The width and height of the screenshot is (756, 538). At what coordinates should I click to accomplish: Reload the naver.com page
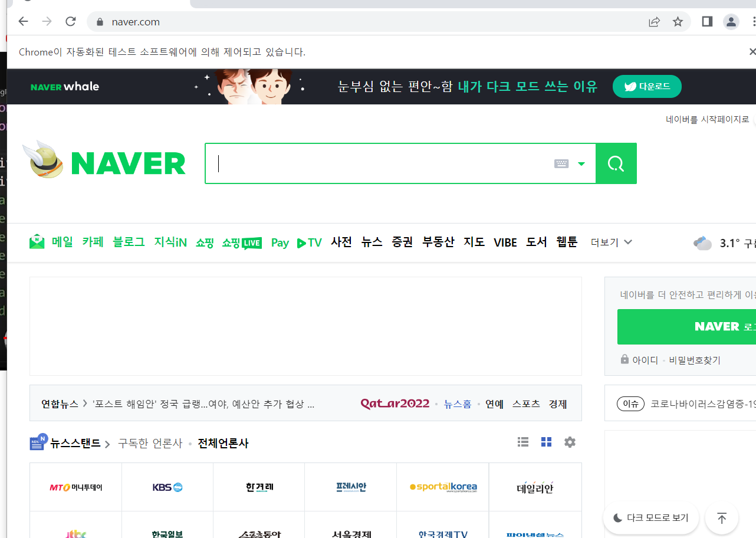(71, 22)
